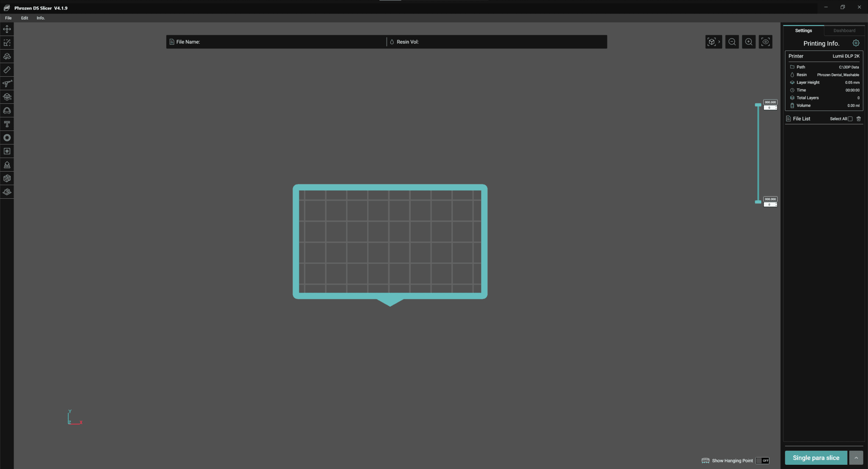The image size is (868, 469).
Task: Open the duplicate models tool
Action: 7,178
